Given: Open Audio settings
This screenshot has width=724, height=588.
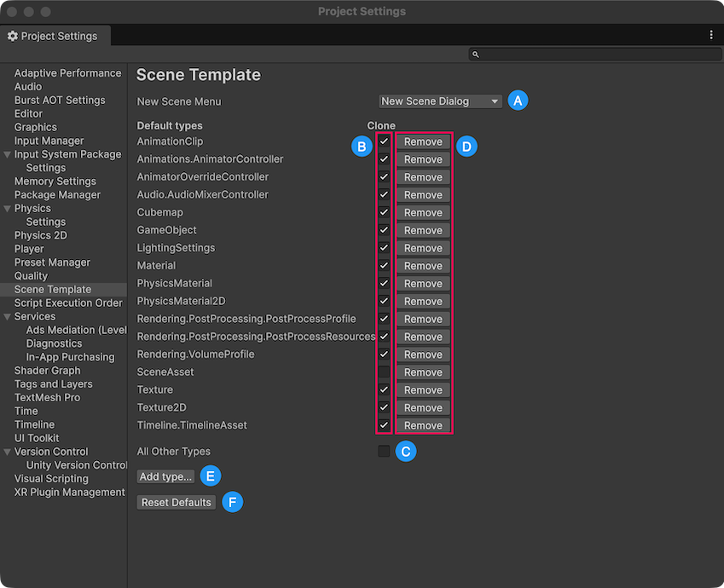Looking at the screenshot, I should [x=28, y=87].
